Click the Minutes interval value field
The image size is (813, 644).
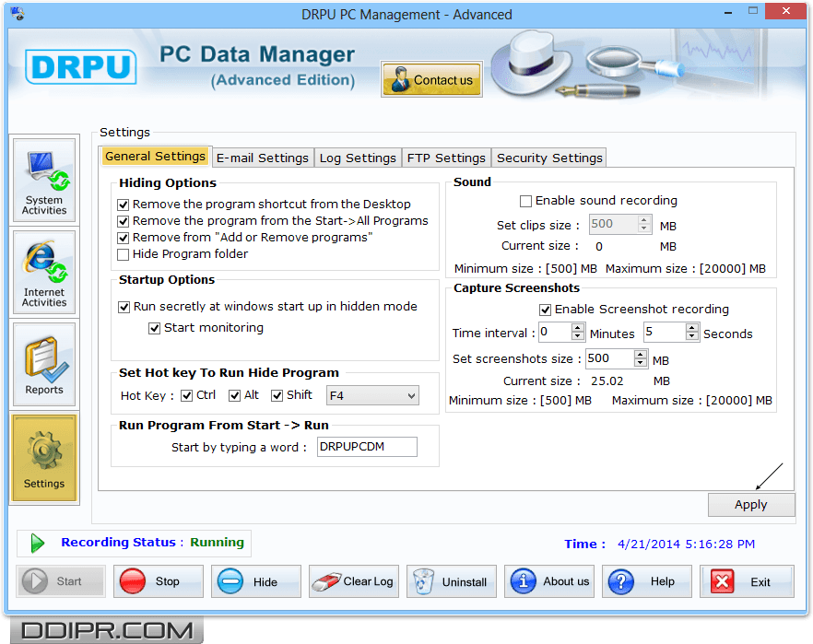click(555, 332)
